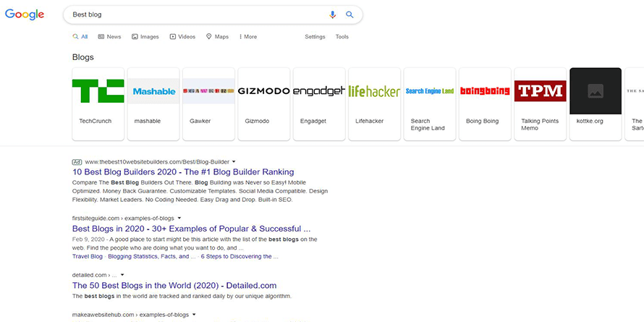Image resolution: width=644 pixels, height=322 pixels.
Task: Open the mashable blog card
Action: point(153,104)
